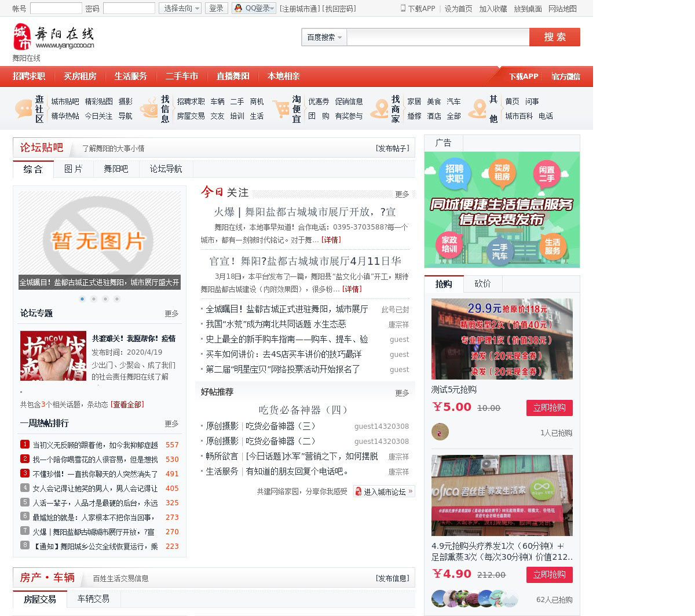
Task: Open the 直播舞阳 navigation menu
Action: click(233, 76)
